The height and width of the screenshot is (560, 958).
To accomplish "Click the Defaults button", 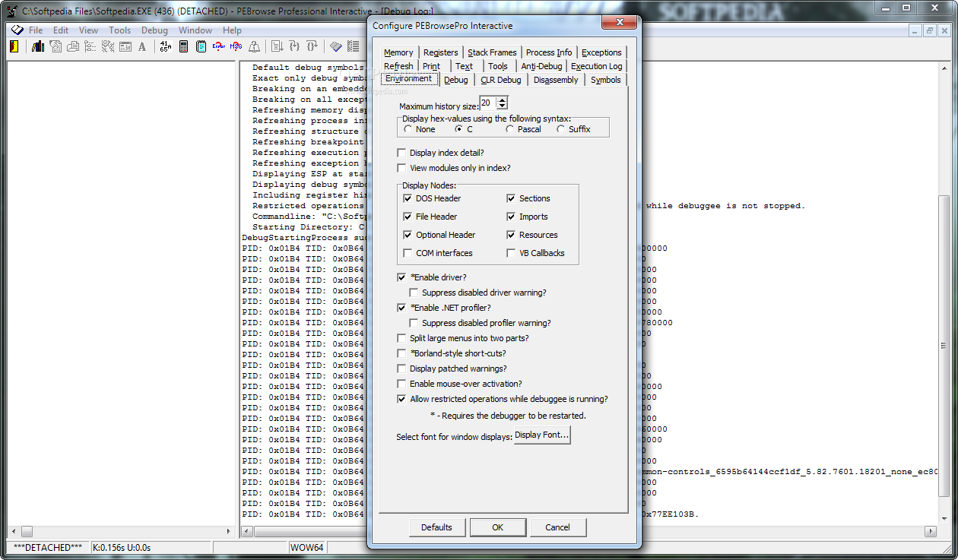I will click(436, 527).
